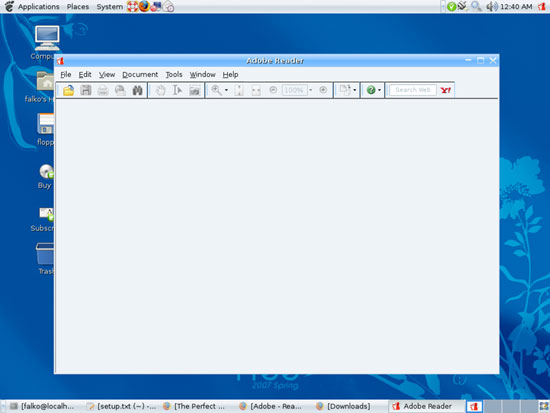Select the Hand tool
The width and height of the screenshot is (550, 413).
tap(161, 90)
